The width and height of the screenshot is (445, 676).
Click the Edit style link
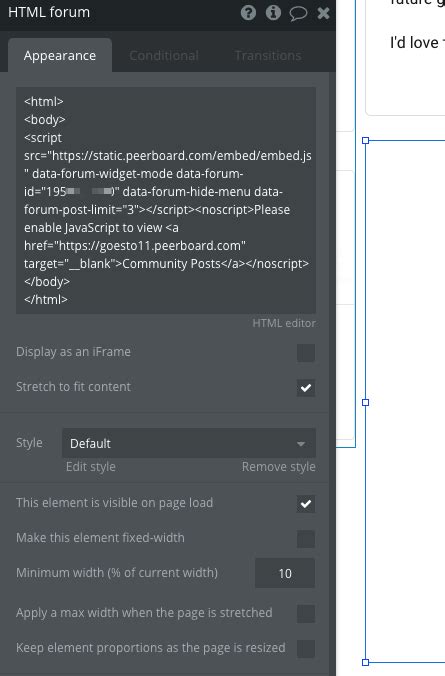click(x=91, y=467)
